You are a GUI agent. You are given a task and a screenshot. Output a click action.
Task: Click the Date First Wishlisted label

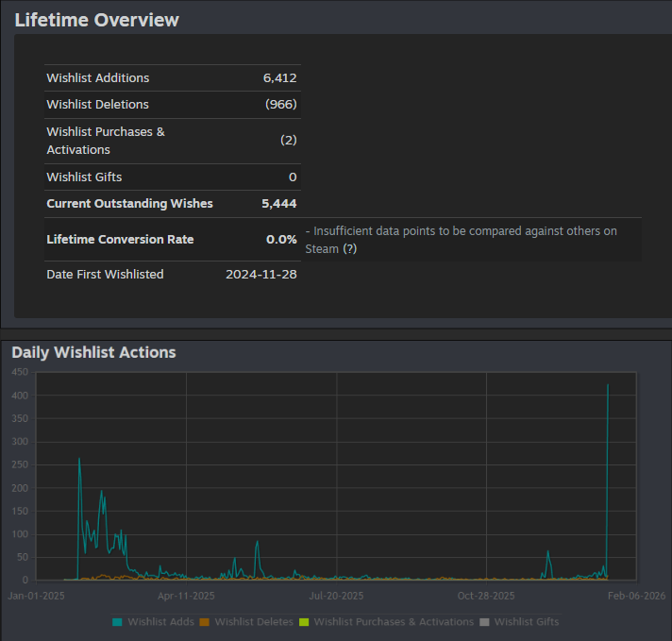[105, 275]
